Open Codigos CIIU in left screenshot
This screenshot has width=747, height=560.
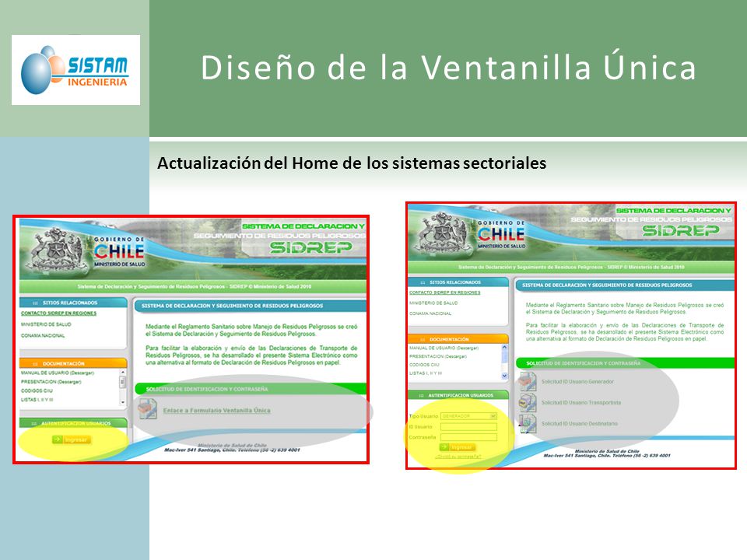click(37, 390)
